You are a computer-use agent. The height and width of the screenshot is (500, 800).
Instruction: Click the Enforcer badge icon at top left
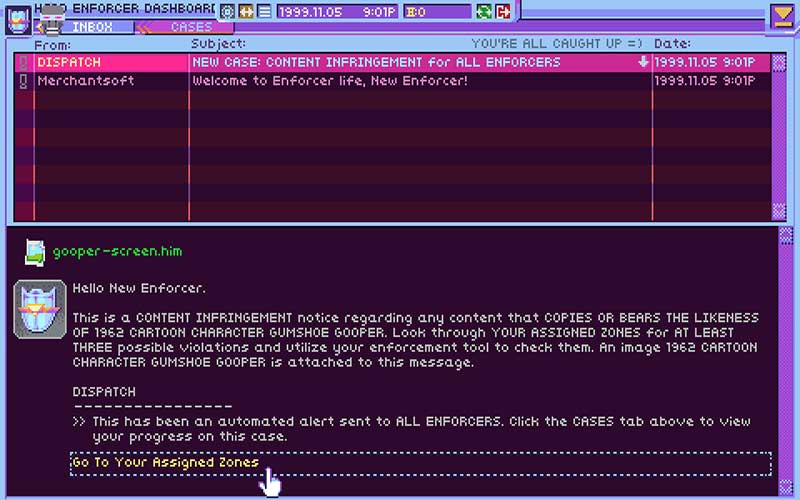[18, 17]
